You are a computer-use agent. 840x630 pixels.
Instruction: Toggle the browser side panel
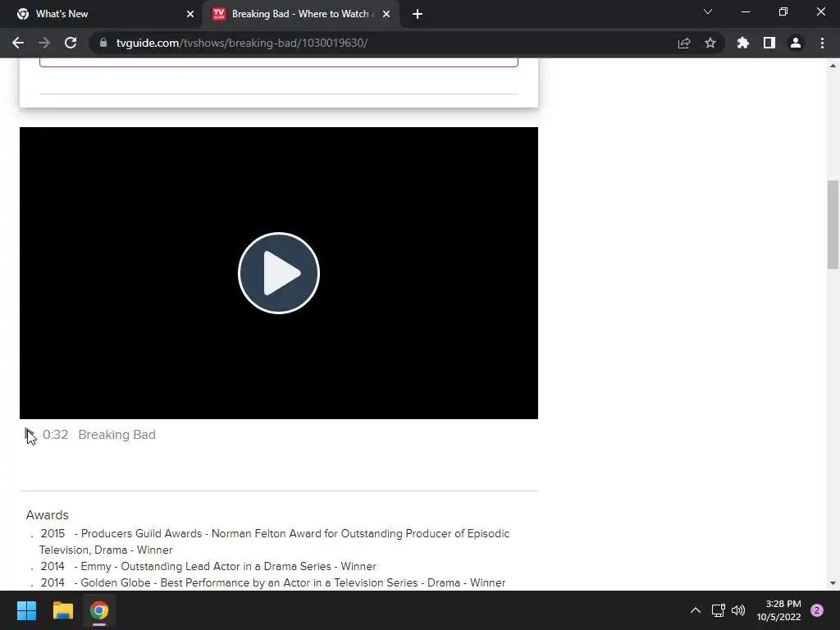click(x=769, y=43)
